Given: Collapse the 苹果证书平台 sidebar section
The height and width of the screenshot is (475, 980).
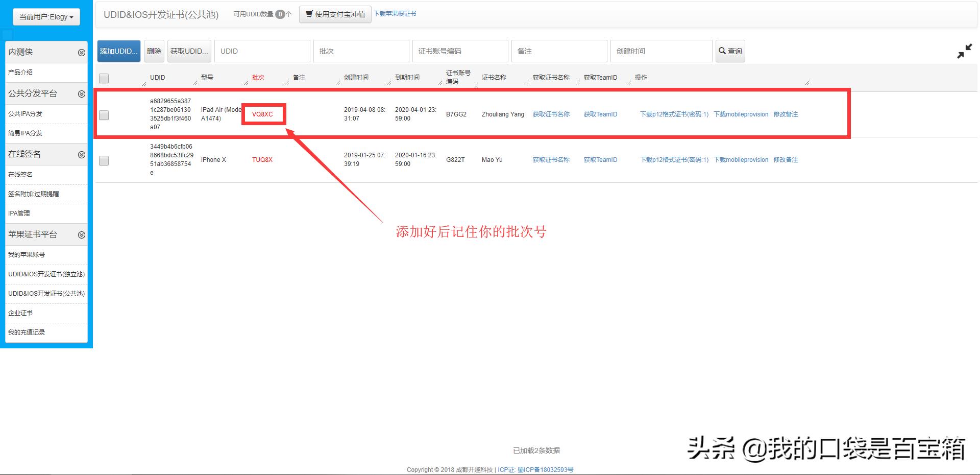Looking at the screenshot, I should 82,234.
